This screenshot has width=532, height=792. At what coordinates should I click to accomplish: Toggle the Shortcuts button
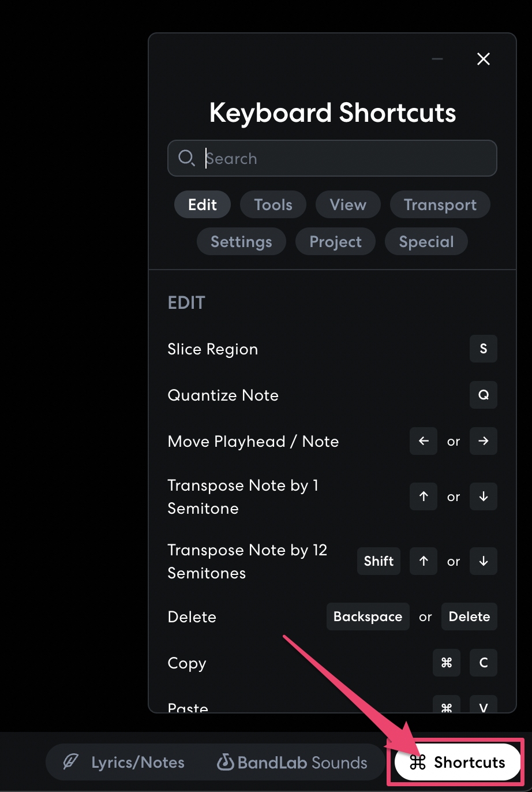pos(458,763)
